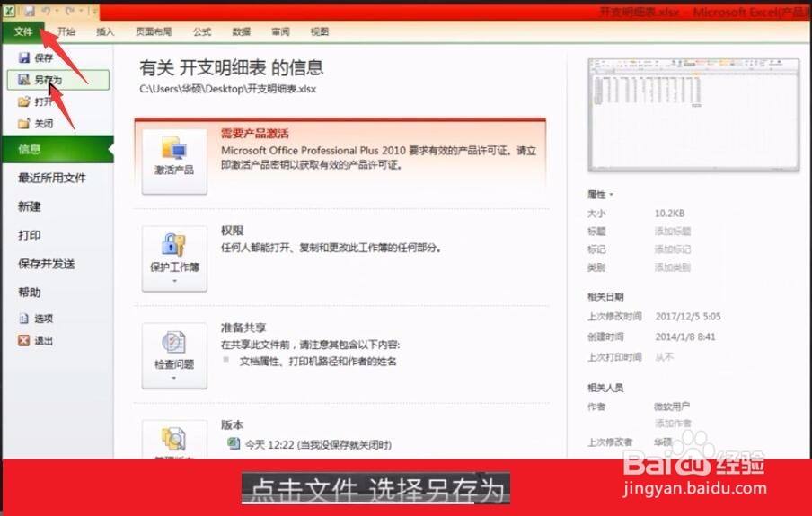Click the modified time 2017/12/5 5:05
The image size is (812, 516).
tap(688, 316)
